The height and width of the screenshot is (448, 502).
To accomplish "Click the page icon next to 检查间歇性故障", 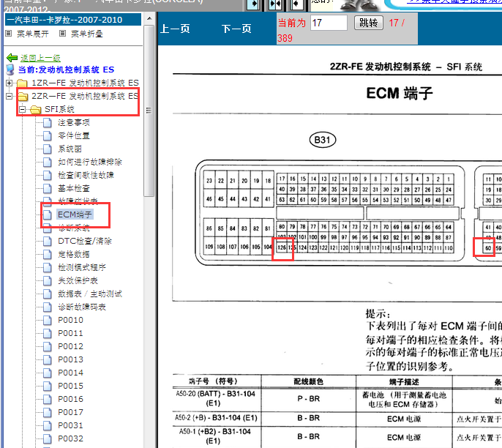I will (x=48, y=175).
